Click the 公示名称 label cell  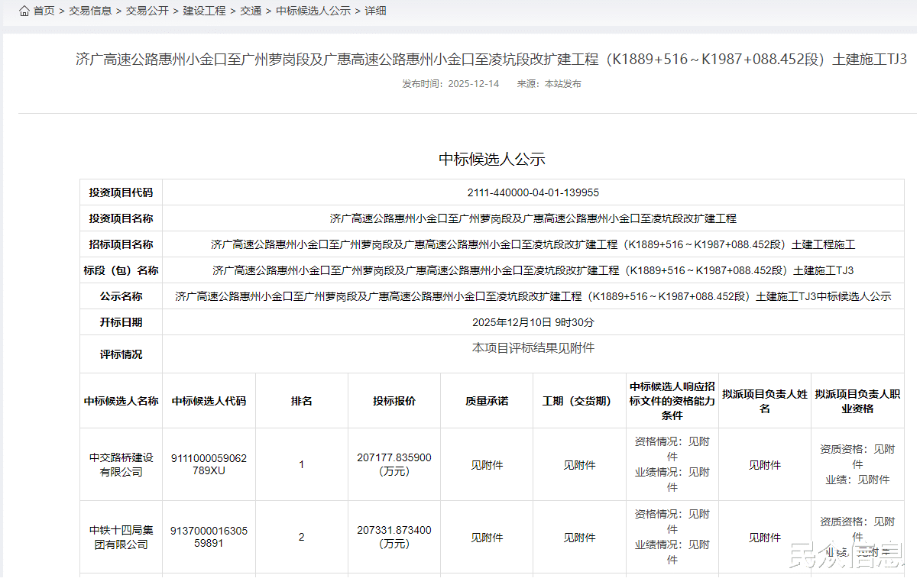pyautogui.click(x=121, y=296)
